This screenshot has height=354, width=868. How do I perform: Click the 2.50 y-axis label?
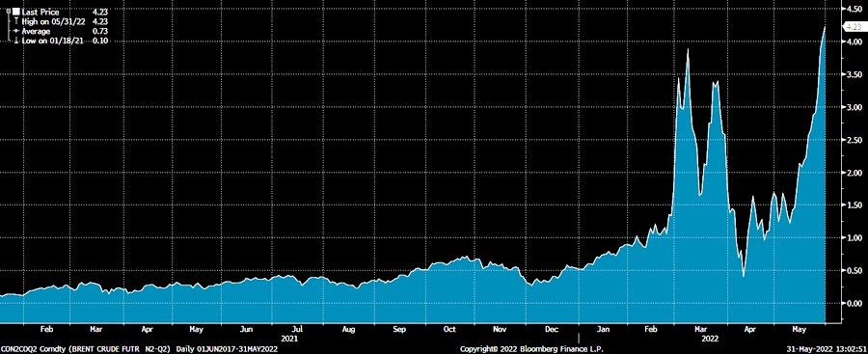[x=854, y=140]
